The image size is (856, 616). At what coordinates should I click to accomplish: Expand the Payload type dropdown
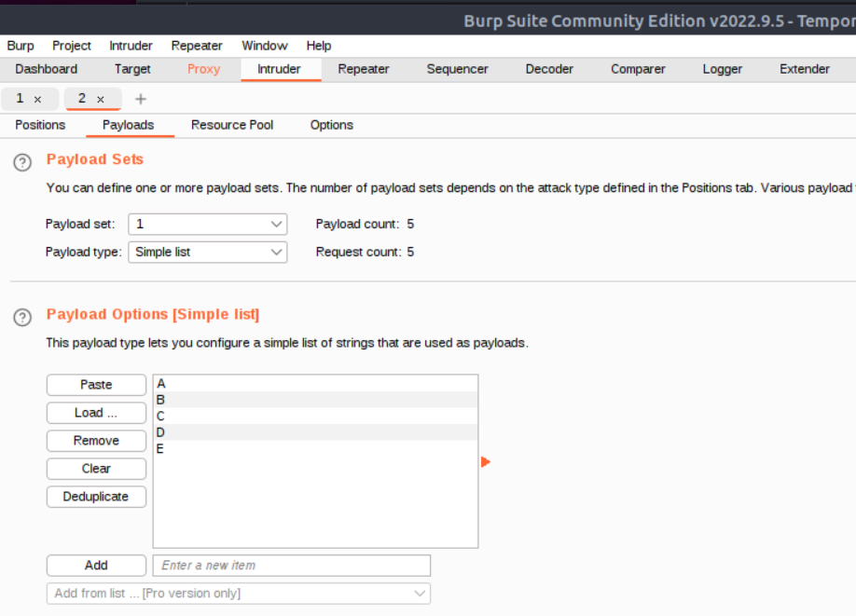point(207,252)
